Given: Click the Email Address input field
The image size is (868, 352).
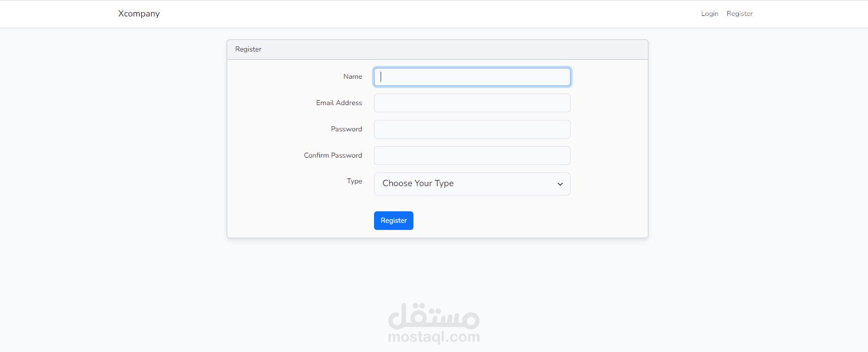Looking at the screenshot, I should coord(472,103).
